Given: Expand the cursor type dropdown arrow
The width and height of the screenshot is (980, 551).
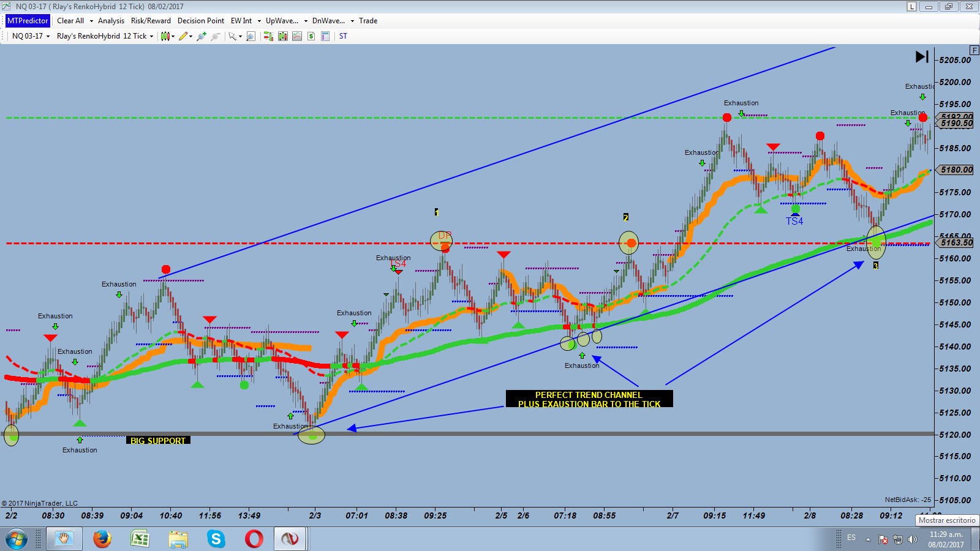Looking at the screenshot, I should [240, 36].
